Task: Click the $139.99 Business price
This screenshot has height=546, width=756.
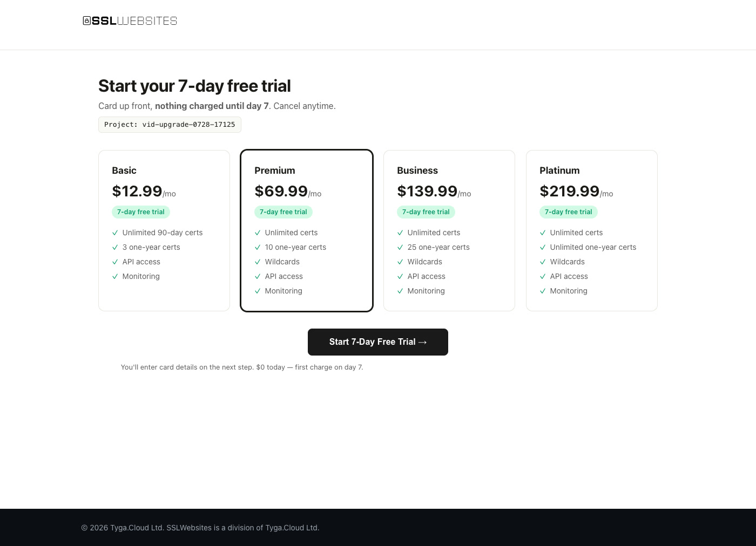Action: 427,191
